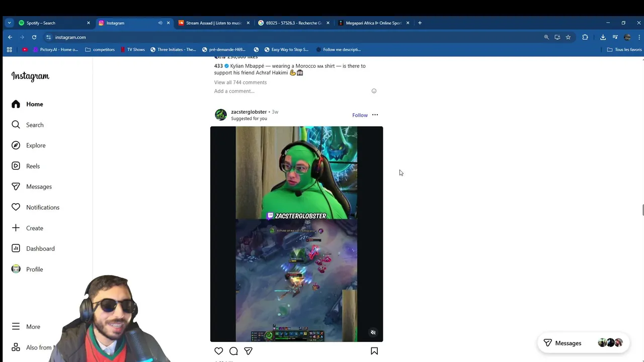Open extensions puzzle icon
The width and height of the screenshot is (644, 362).
coord(585,37)
